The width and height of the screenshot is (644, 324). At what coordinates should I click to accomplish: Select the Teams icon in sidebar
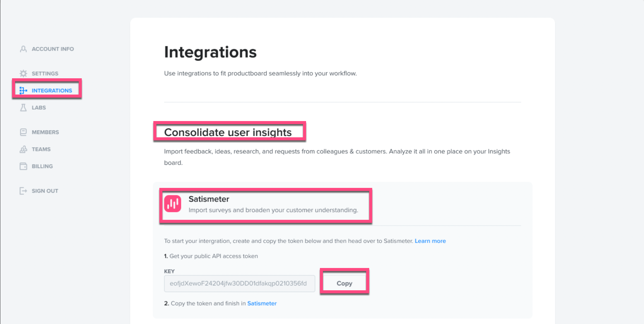click(x=23, y=149)
